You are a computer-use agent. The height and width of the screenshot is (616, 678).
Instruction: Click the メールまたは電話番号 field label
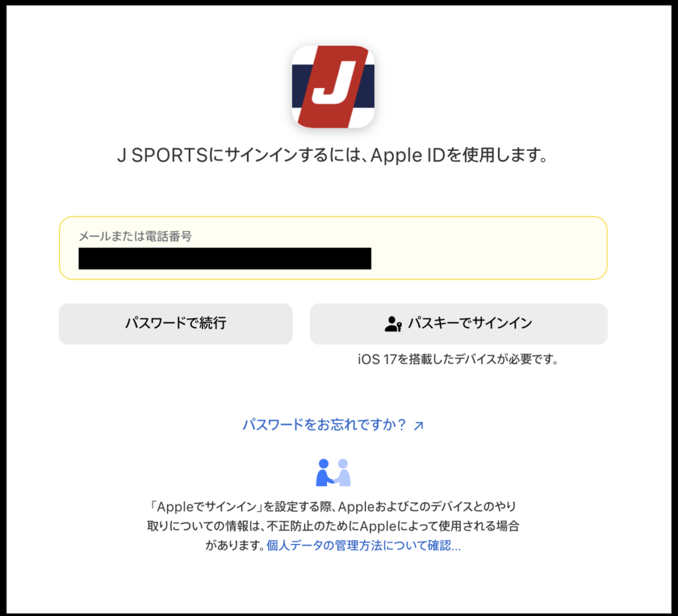[135, 236]
